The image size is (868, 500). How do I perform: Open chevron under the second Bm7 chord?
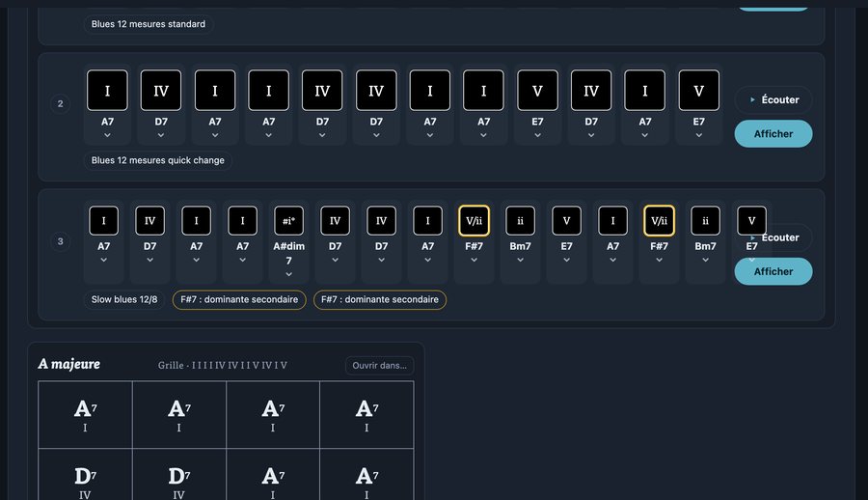coord(705,260)
